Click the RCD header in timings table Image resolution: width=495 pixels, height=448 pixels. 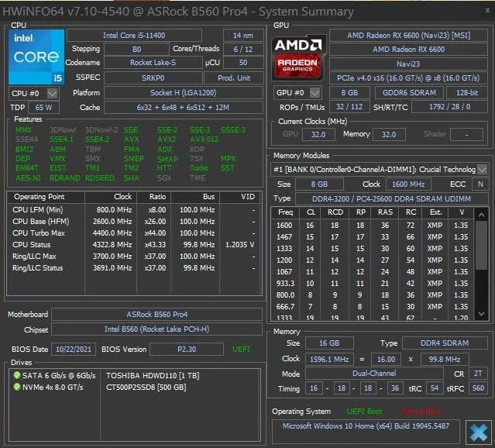pos(335,212)
